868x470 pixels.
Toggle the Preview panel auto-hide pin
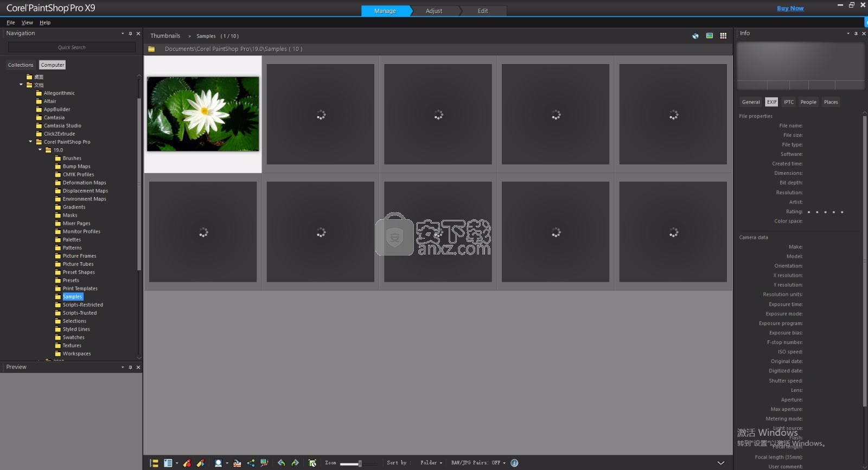[130, 367]
